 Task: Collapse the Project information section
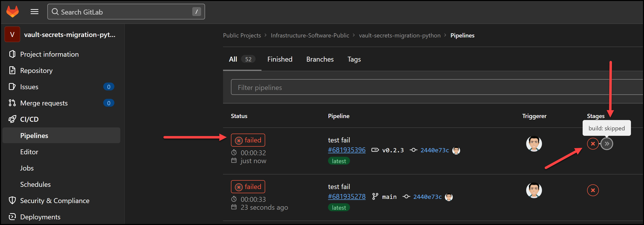(x=49, y=54)
